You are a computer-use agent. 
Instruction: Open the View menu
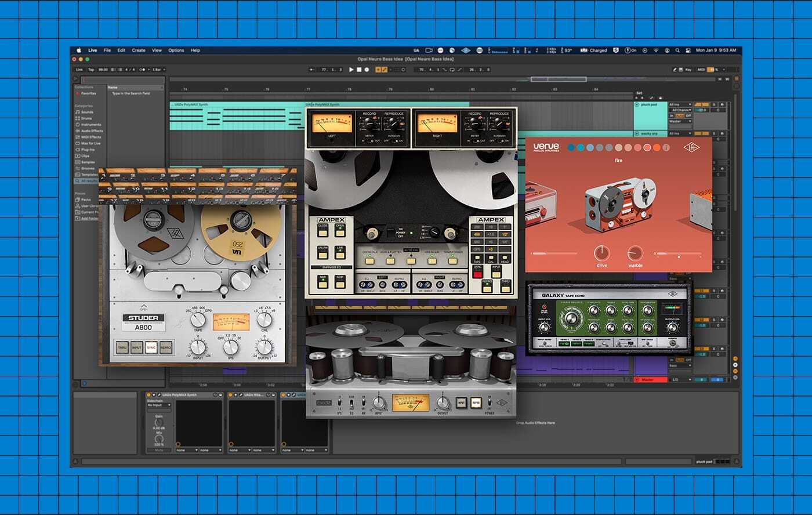[x=157, y=50]
